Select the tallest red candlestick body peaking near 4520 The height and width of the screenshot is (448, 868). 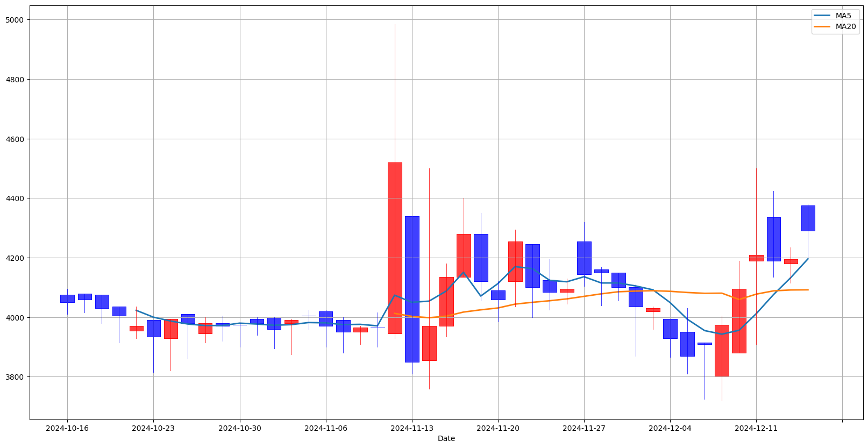(x=395, y=248)
